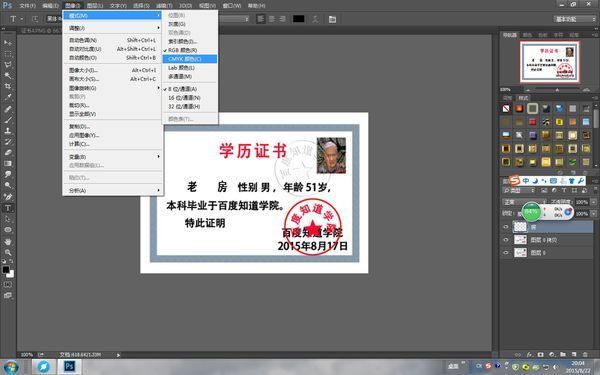Click the type layer filter icon

click(x=564, y=190)
